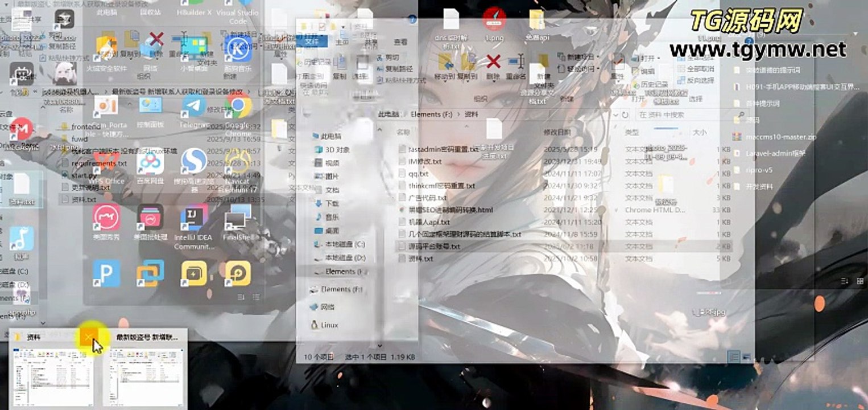This screenshot has height=410, width=868.
Task: Open the 百度网盘 desktop icon
Action: (150, 166)
